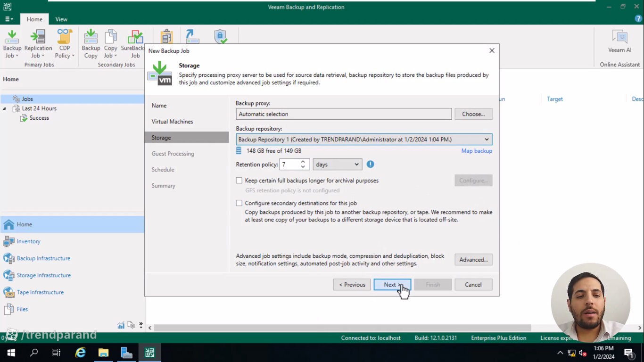
Task: Click the security shield ribbon icon
Action: coord(220,36)
